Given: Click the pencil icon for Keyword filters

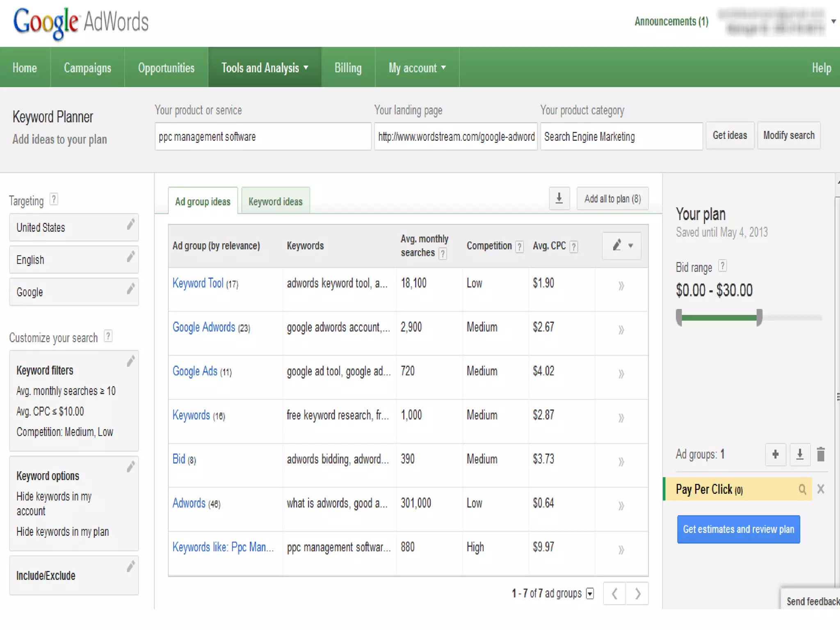Looking at the screenshot, I should point(130,361).
